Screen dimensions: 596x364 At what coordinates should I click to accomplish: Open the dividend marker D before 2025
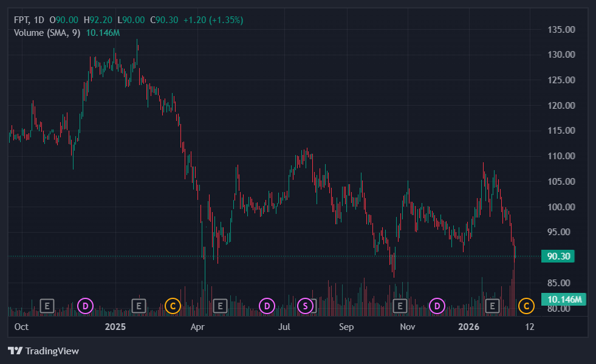(85, 305)
